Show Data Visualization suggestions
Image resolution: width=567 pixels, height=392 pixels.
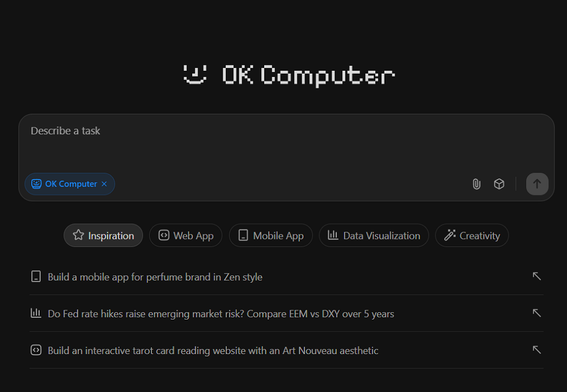[374, 236]
